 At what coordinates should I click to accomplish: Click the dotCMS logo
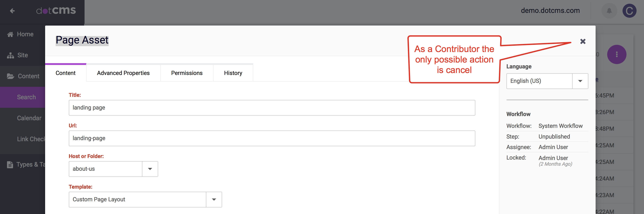coord(56,10)
